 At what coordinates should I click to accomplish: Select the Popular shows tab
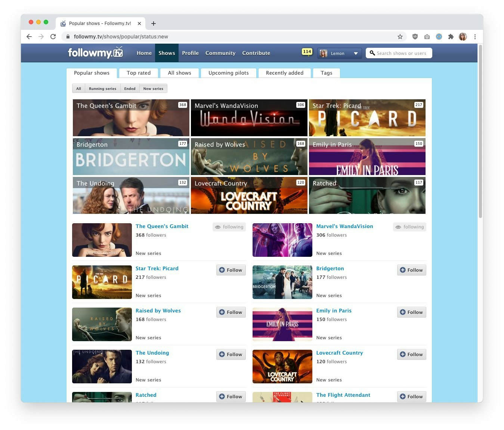(x=92, y=73)
